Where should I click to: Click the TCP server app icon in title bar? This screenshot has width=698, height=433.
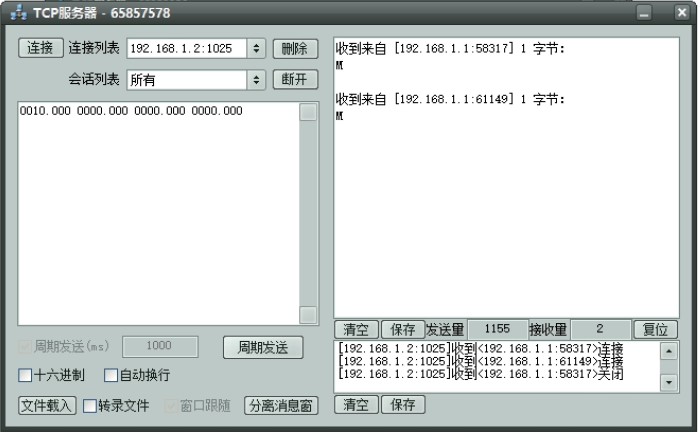coord(18,13)
